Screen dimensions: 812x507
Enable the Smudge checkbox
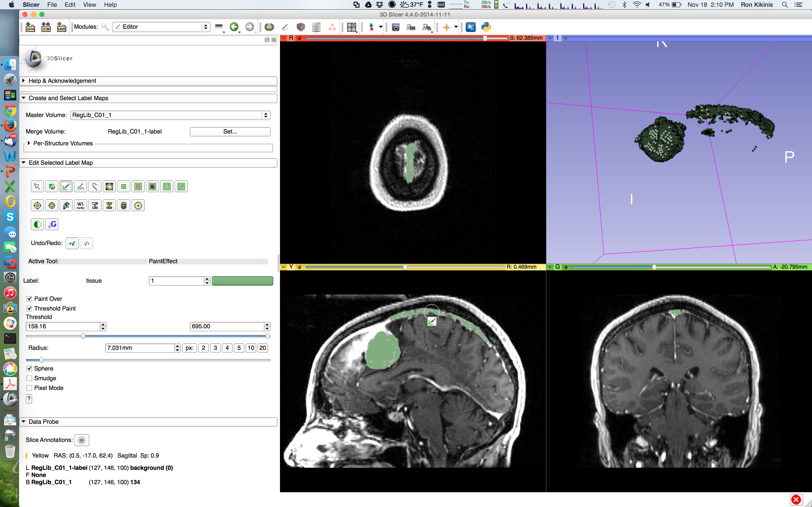tap(30, 378)
